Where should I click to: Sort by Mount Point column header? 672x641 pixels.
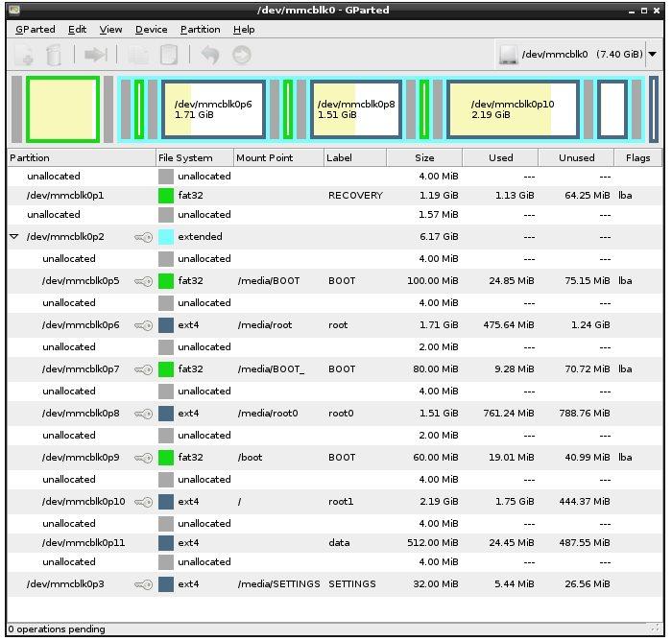279,157
